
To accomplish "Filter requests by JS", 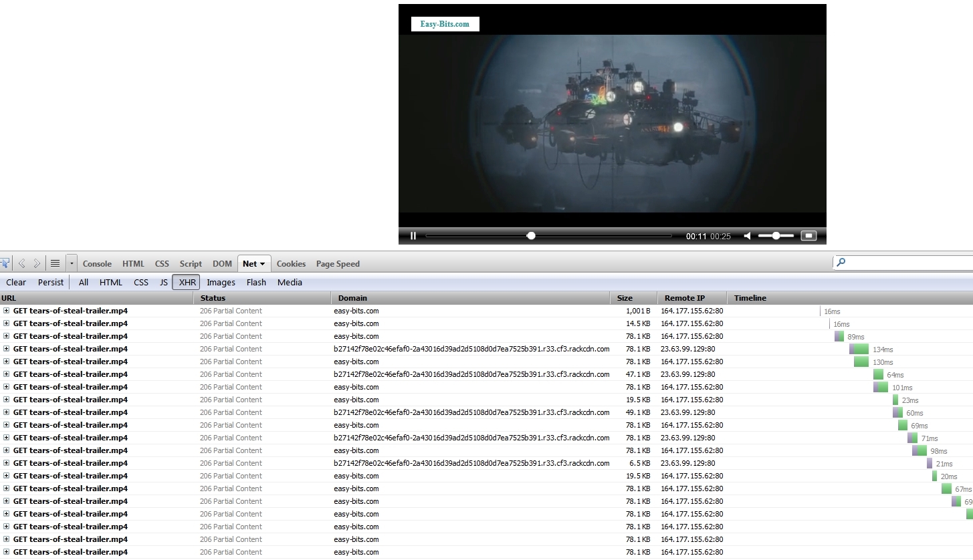I will [x=164, y=282].
